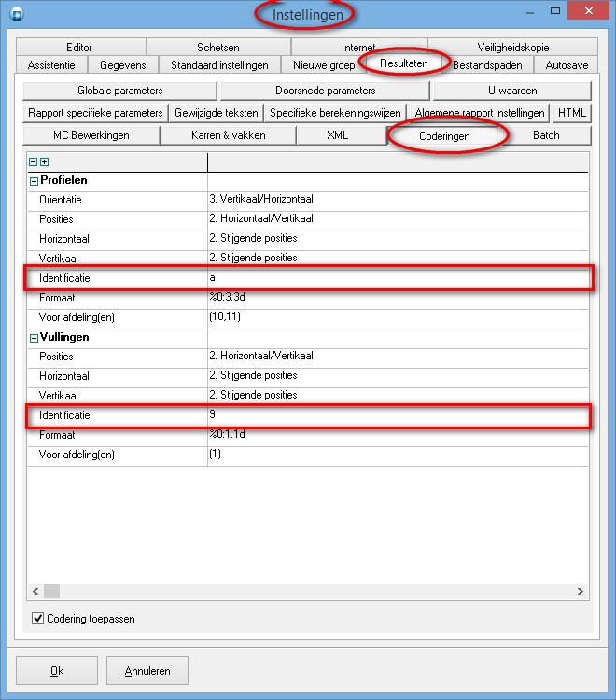
Task: Select 'Voor afdeling(en)' label under Vullingen
Action: click(x=77, y=455)
